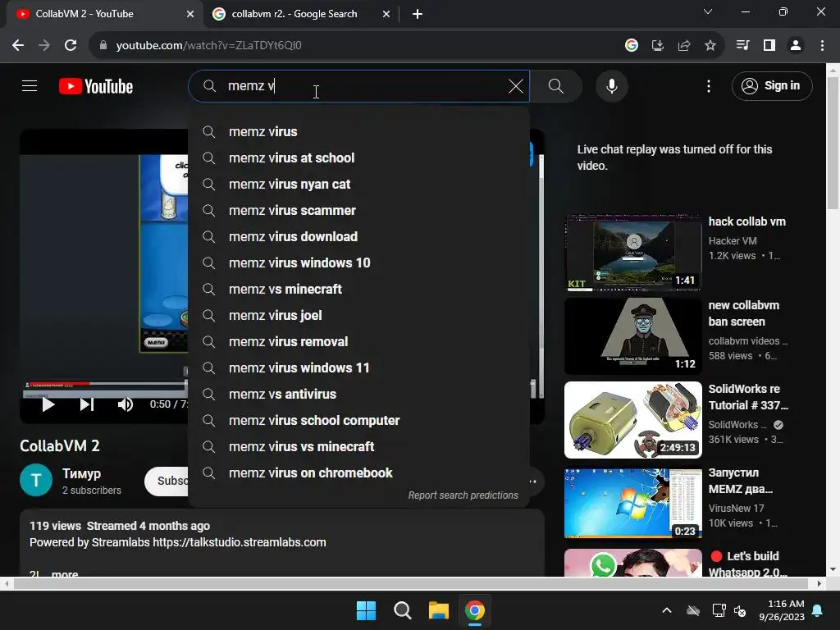Subscribe to the Тимур channel
This screenshot has width=840, height=630.
click(167, 481)
